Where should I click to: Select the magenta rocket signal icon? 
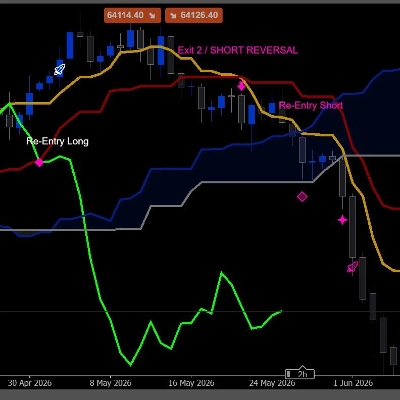(352, 267)
